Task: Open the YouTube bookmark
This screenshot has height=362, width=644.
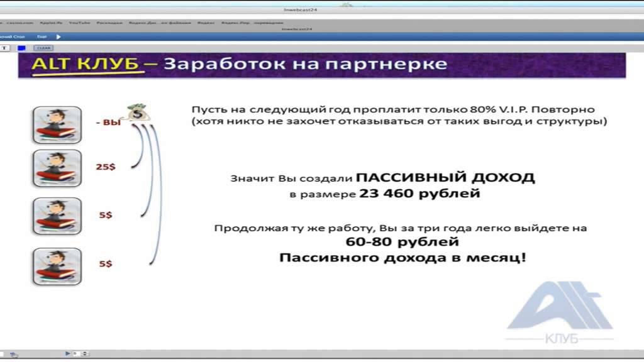Action: tap(79, 23)
